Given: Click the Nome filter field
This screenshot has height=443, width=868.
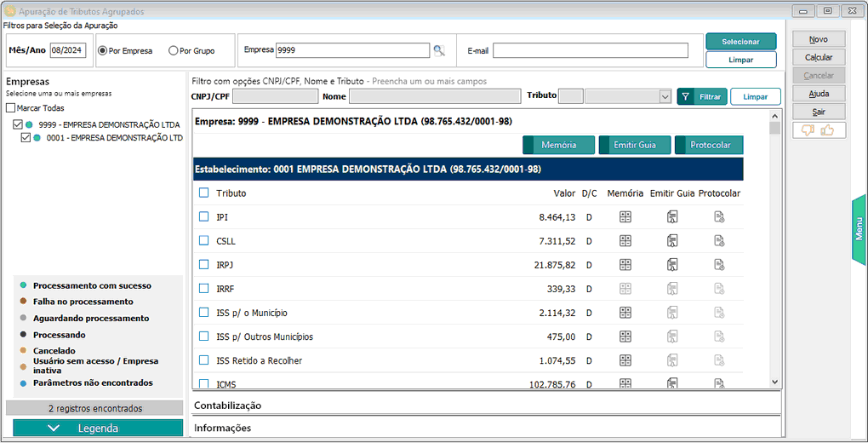Looking at the screenshot, I should pos(435,96).
